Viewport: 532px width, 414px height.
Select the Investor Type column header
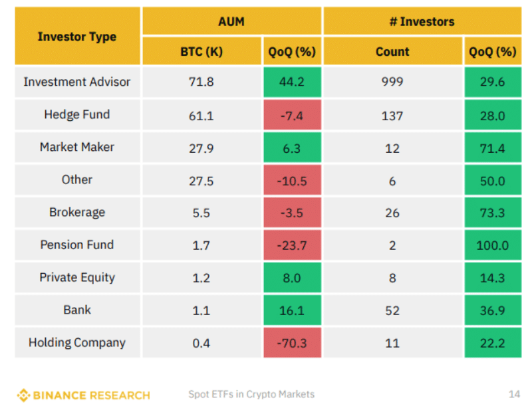coord(77,36)
